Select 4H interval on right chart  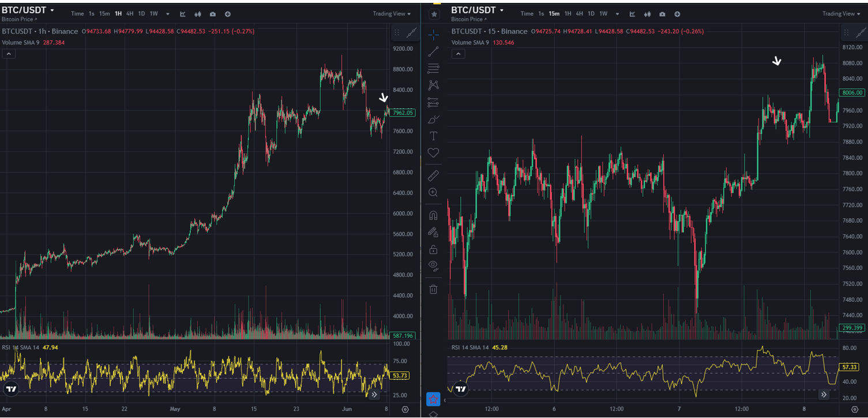pyautogui.click(x=579, y=14)
